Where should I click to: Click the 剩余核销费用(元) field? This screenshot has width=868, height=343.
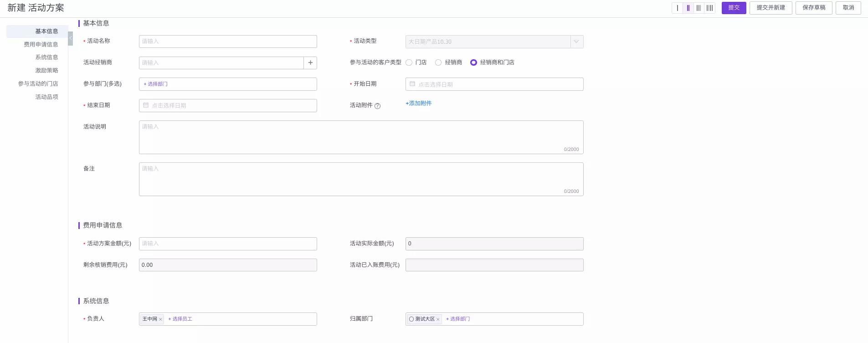[x=228, y=265]
